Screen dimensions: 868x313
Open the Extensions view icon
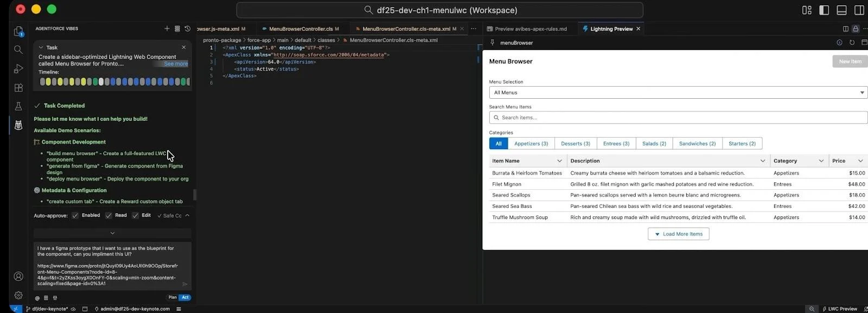coord(18,88)
